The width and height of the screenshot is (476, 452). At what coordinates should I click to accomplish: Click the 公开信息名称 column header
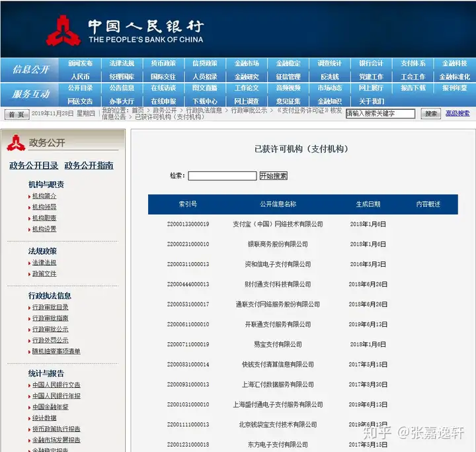(x=278, y=204)
